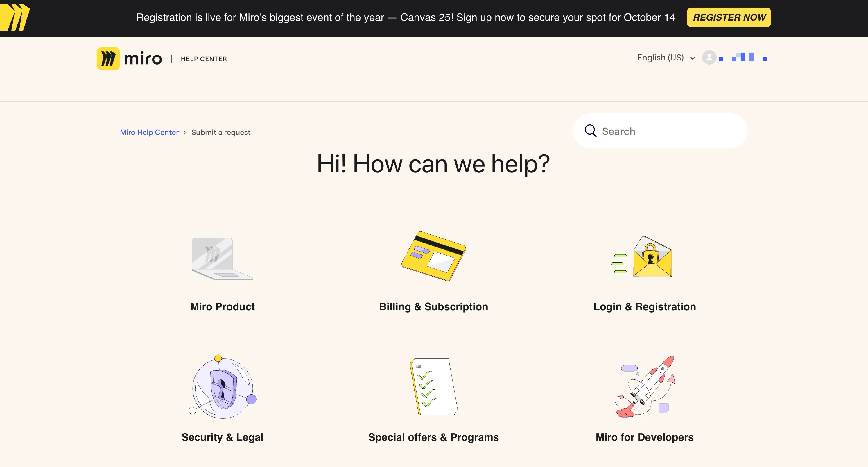Image resolution: width=868 pixels, height=467 pixels.
Task: Expand the English (US) language dropdown
Action: [x=666, y=58]
